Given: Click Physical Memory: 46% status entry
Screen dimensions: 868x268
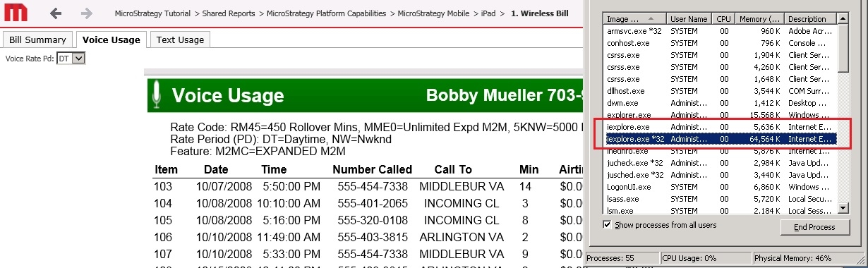Looking at the screenshot, I should [x=808, y=259].
